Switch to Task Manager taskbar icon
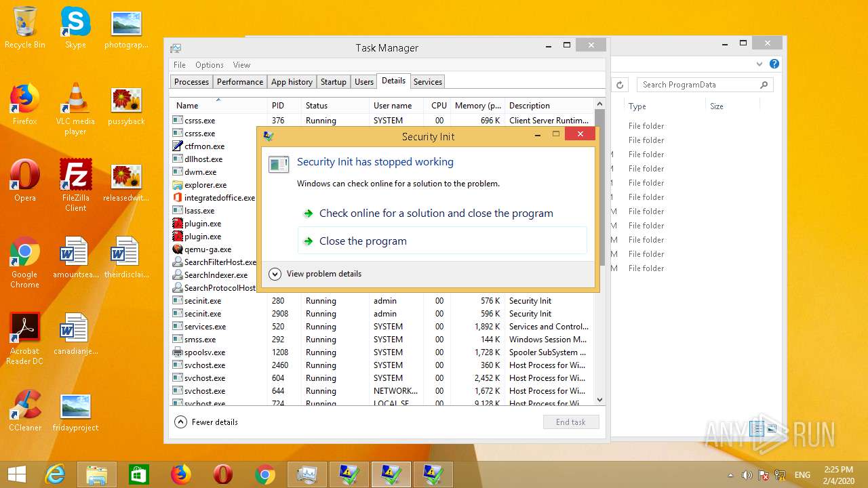The height and width of the screenshot is (488, 868). (307, 474)
